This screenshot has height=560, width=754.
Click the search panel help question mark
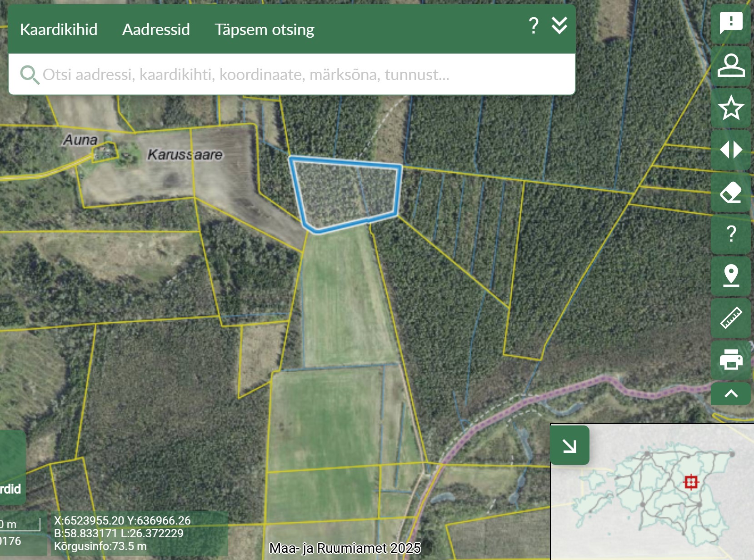click(534, 26)
